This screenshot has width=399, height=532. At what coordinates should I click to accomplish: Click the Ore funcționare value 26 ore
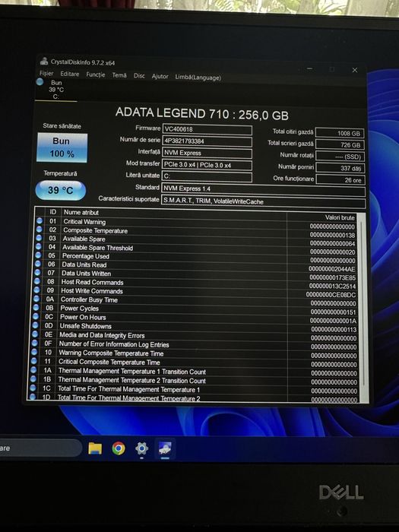tap(340, 180)
